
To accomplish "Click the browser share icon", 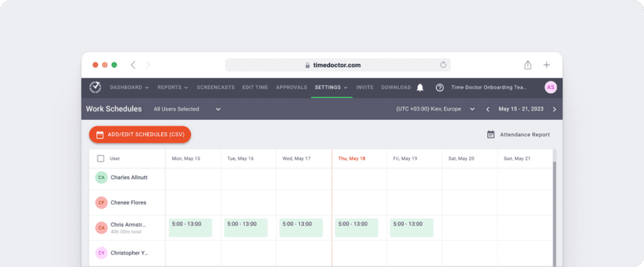I will click(x=528, y=65).
